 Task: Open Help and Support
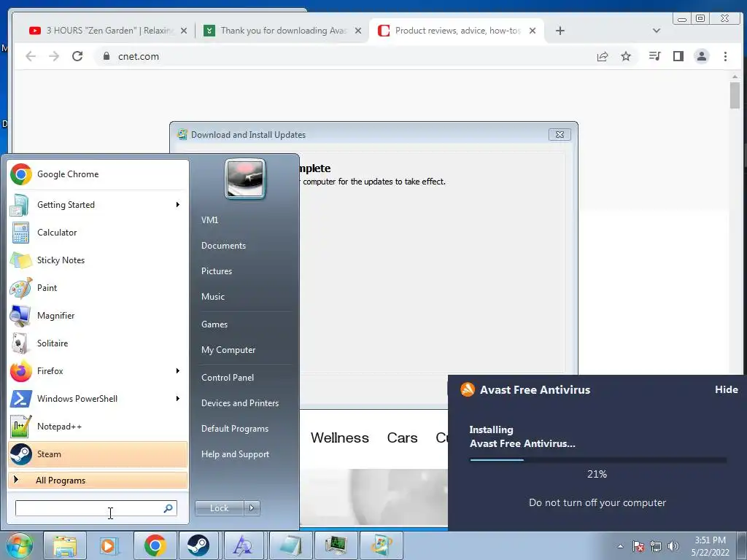click(236, 454)
